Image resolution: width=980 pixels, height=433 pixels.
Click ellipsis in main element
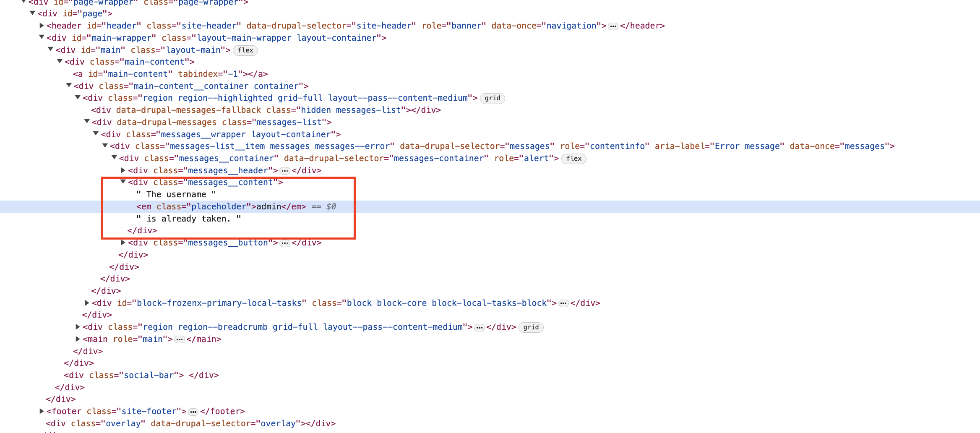[180, 339]
